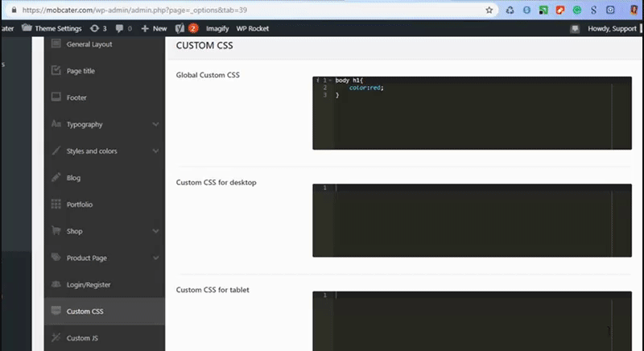Expand the Typography submenu arrow
Screen dimensions: 644x351
click(155, 124)
